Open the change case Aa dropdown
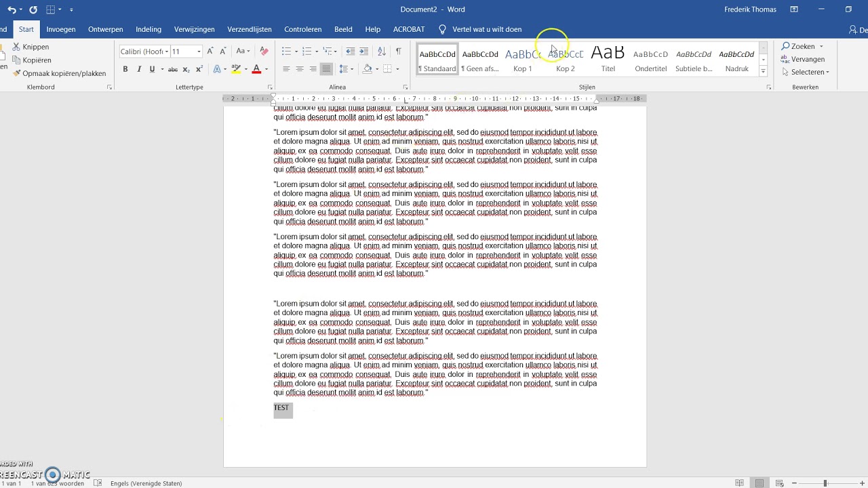868x488 pixels. click(x=243, y=52)
